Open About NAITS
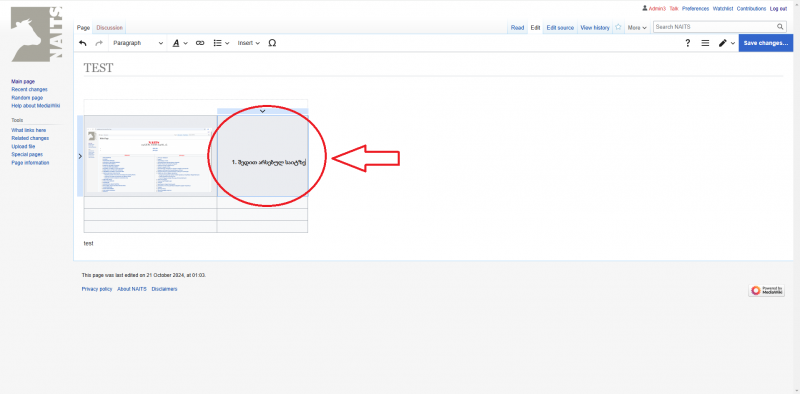This screenshot has height=394, width=800. tap(132, 289)
